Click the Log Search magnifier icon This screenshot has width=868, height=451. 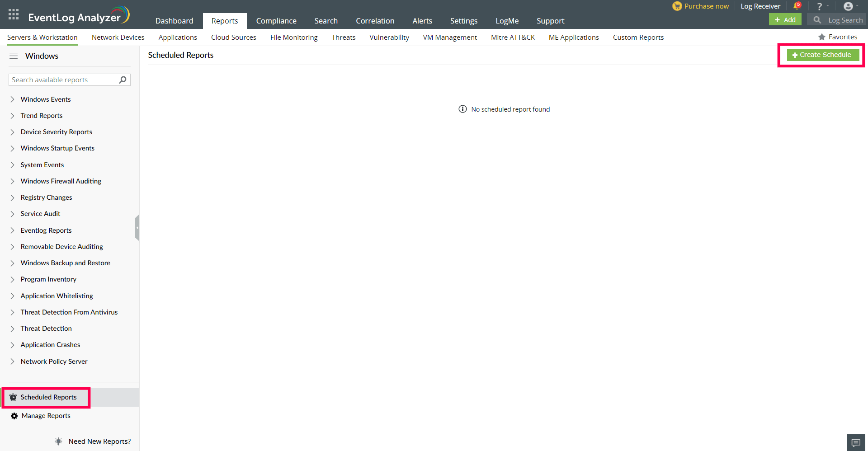pyautogui.click(x=817, y=20)
